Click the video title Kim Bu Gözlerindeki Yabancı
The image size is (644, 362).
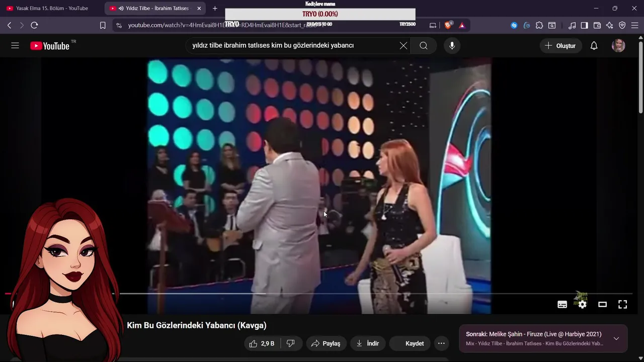click(x=196, y=325)
